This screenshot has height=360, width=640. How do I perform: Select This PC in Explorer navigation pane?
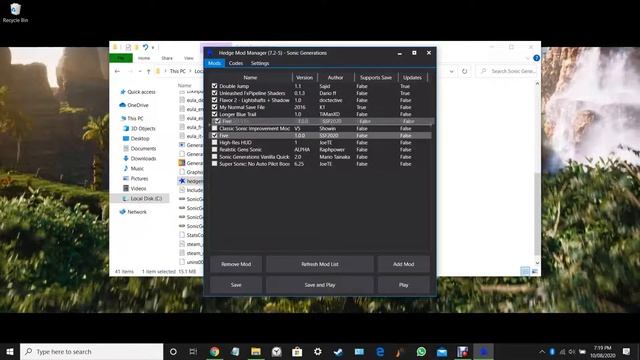tap(132, 118)
